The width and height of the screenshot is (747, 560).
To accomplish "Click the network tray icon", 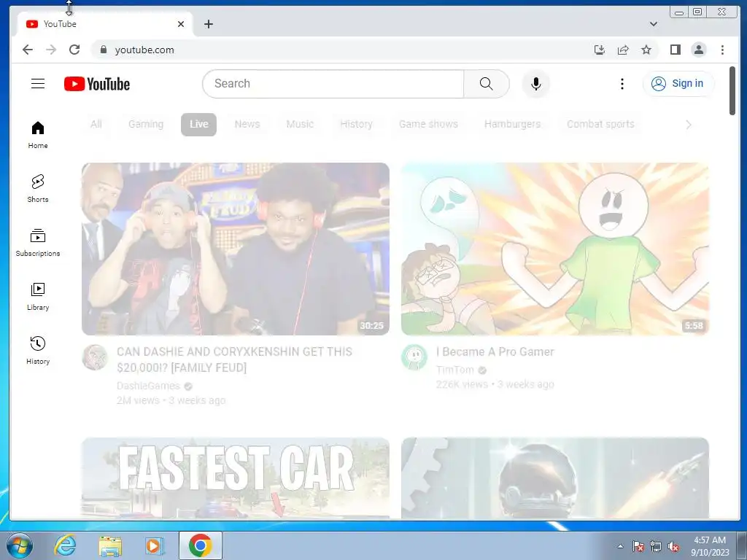I will 656,546.
